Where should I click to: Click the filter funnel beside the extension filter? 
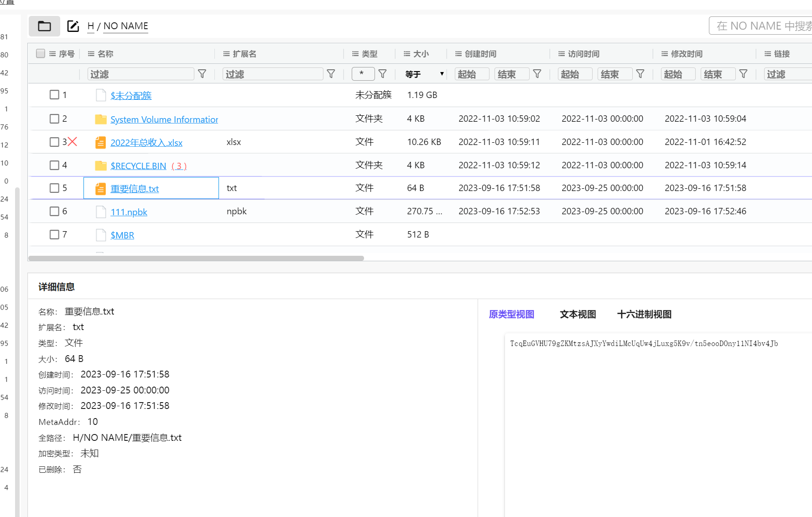331,74
